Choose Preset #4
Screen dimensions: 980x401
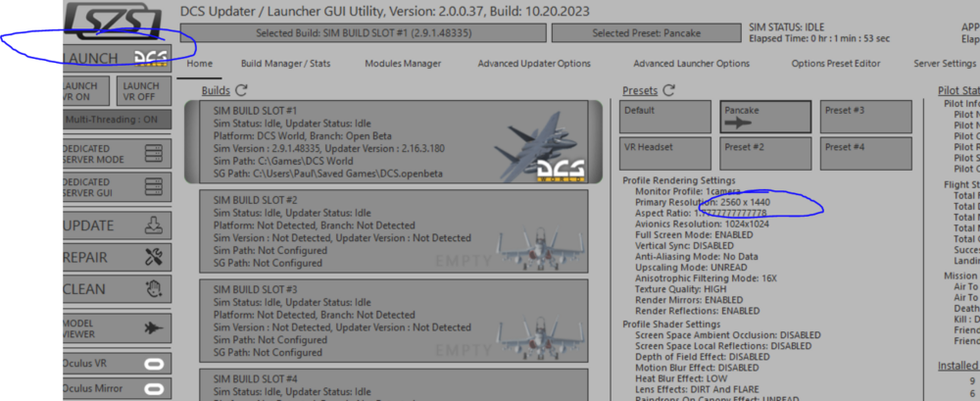click(x=865, y=153)
